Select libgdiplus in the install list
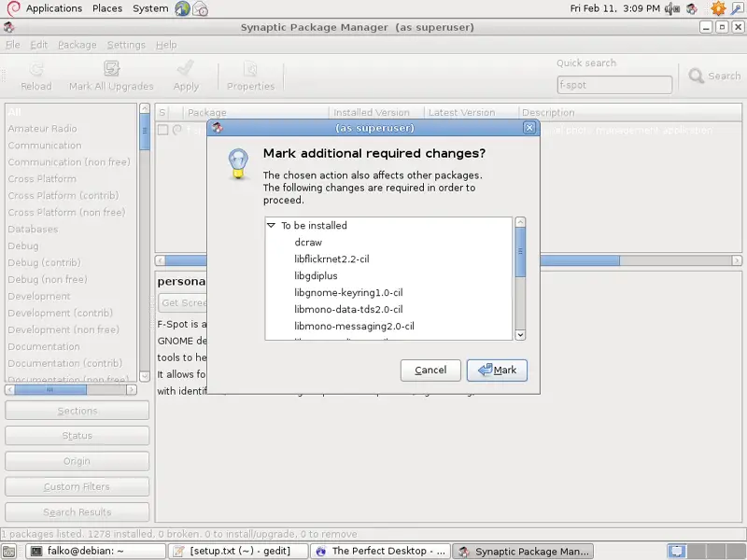The image size is (747, 560). 316,275
